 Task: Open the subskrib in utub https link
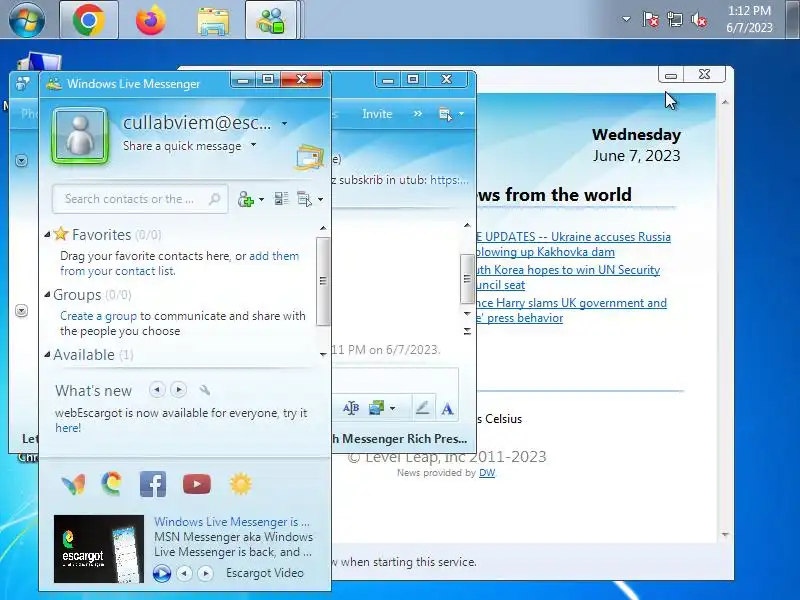(x=449, y=180)
